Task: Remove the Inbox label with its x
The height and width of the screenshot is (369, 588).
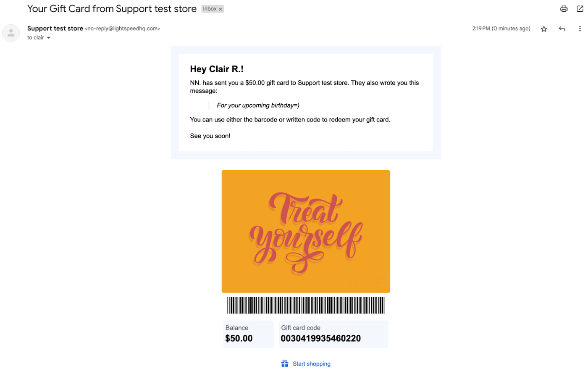Action: click(x=220, y=9)
